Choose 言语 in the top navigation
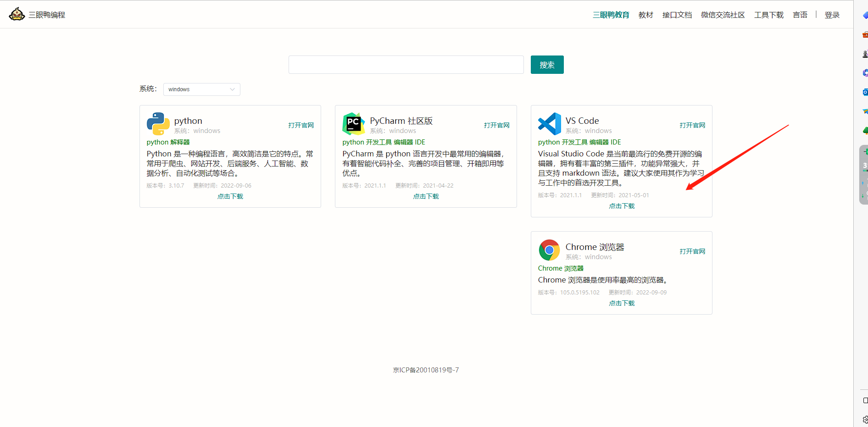 point(800,15)
